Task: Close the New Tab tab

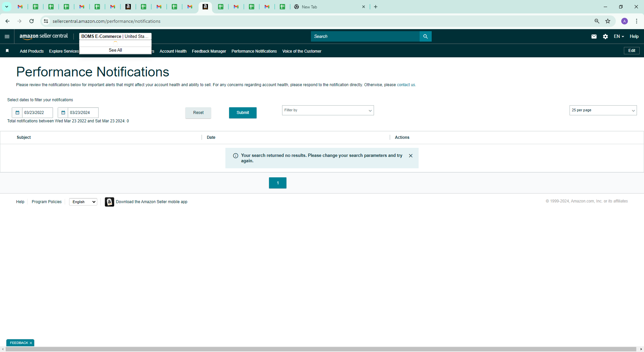Action: pyautogui.click(x=363, y=7)
